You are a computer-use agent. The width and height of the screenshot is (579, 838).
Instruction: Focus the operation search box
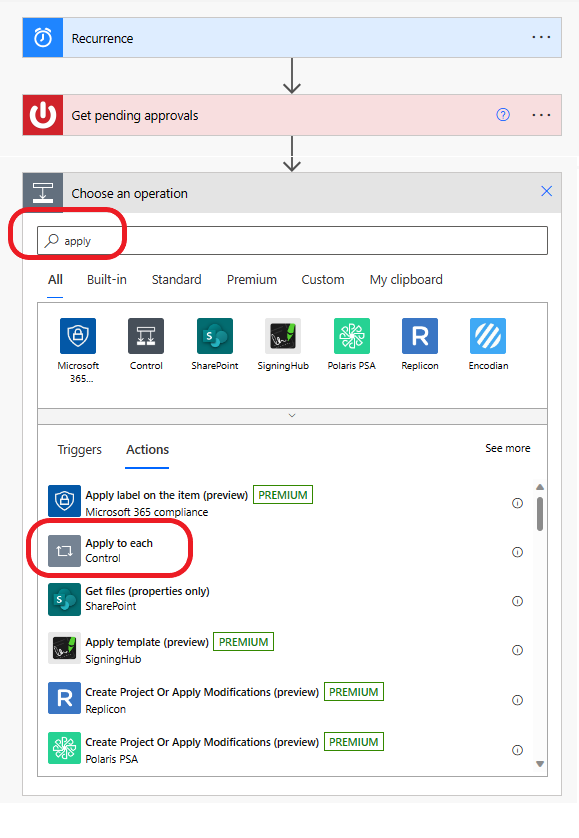(292, 240)
